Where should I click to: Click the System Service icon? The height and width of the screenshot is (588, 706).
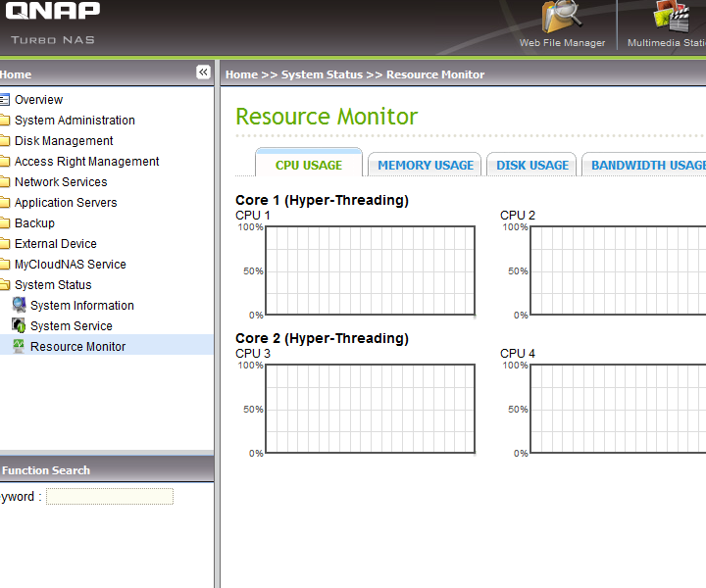click(19, 325)
